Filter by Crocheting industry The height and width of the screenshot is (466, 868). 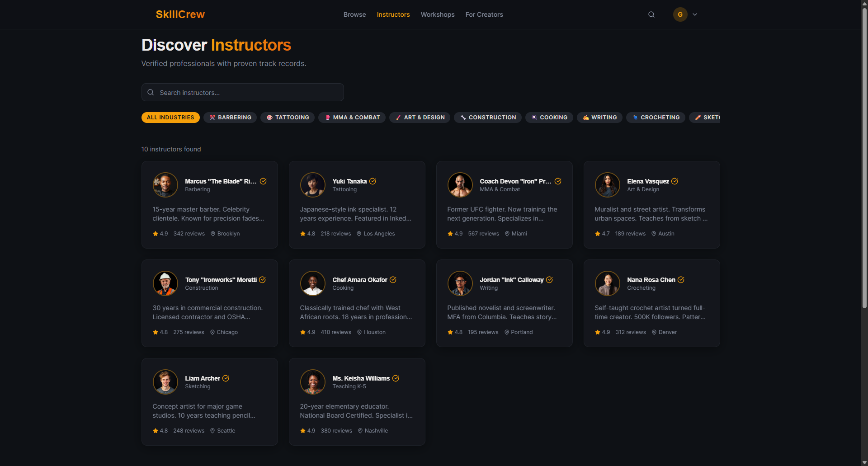(x=656, y=118)
